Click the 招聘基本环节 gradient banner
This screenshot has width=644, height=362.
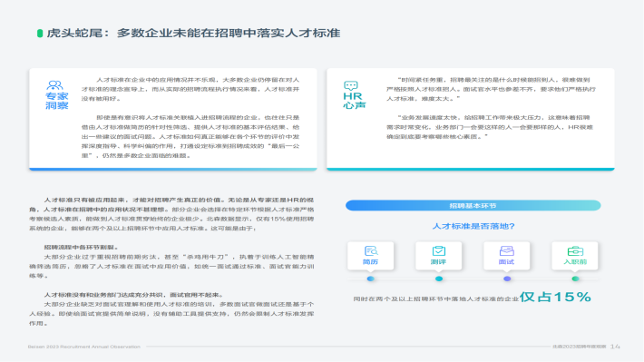pyautogui.click(x=473, y=205)
